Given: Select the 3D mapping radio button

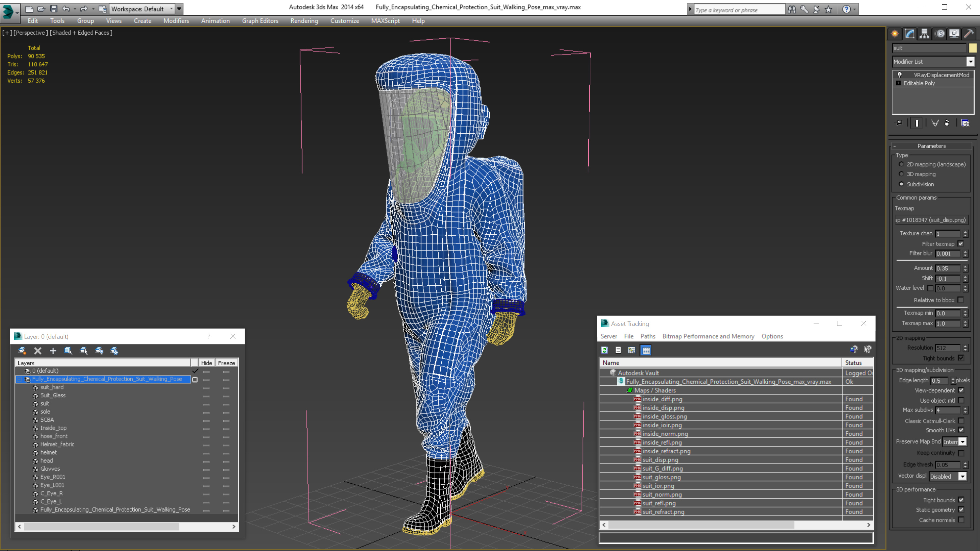Looking at the screenshot, I should pos(901,174).
